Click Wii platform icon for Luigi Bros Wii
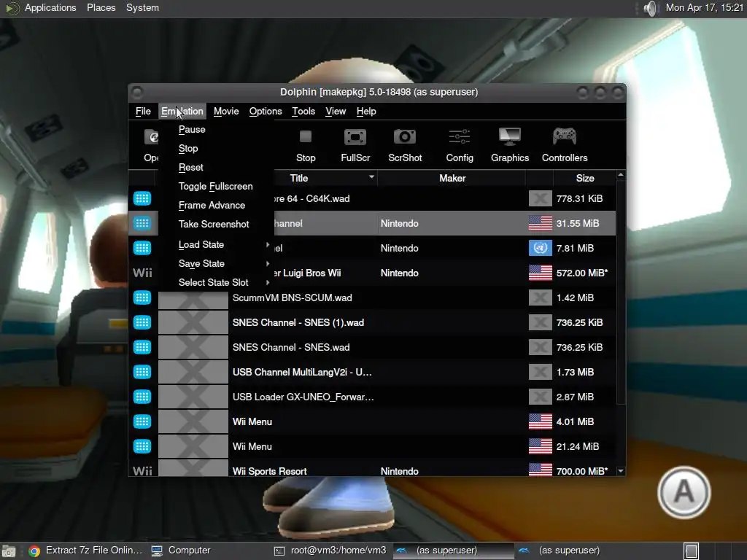747x560 pixels. [x=142, y=273]
